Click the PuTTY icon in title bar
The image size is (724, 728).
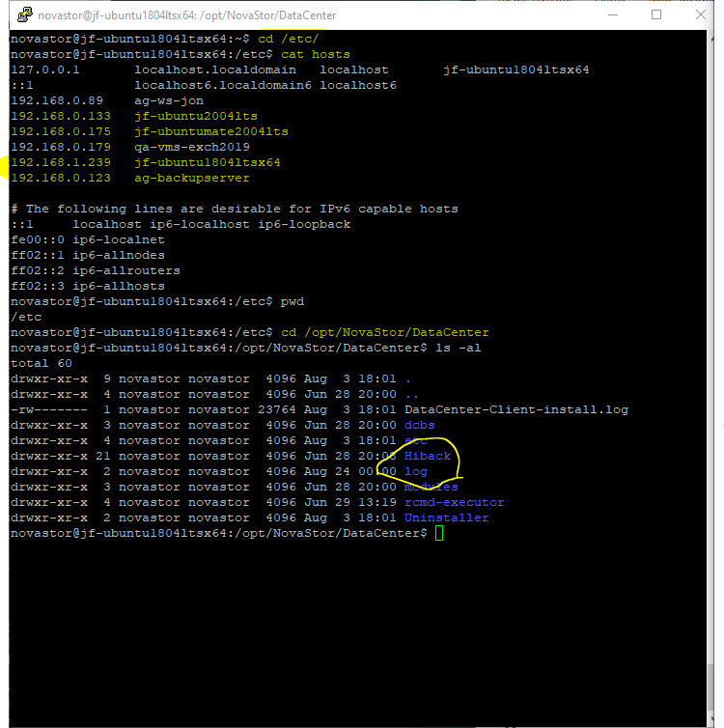click(x=24, y=14)
